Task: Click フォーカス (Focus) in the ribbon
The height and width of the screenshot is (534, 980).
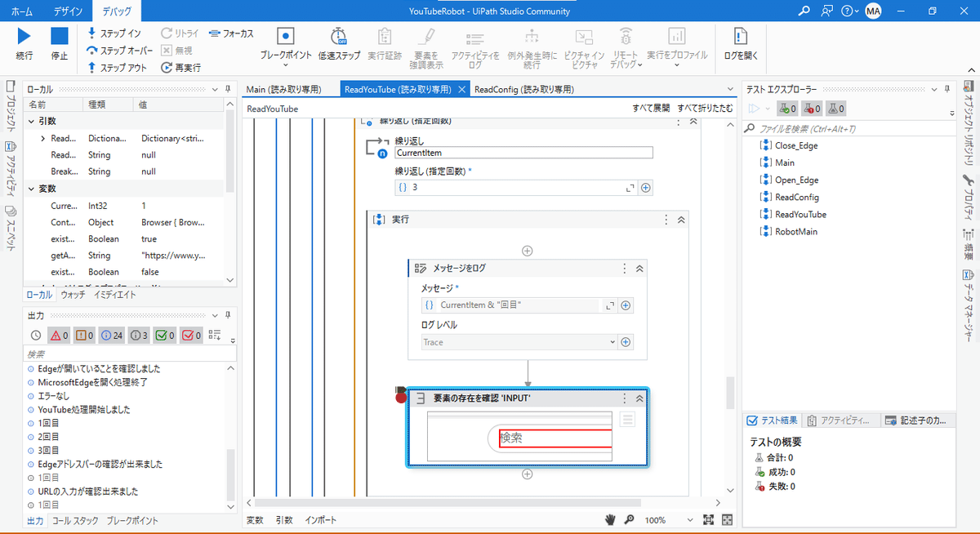Action: click(x=231, y=33)
